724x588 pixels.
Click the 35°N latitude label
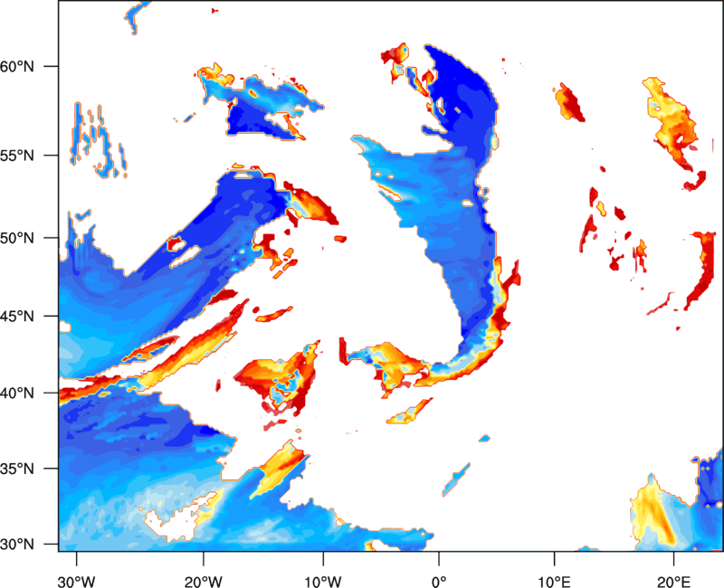point(17,469)
